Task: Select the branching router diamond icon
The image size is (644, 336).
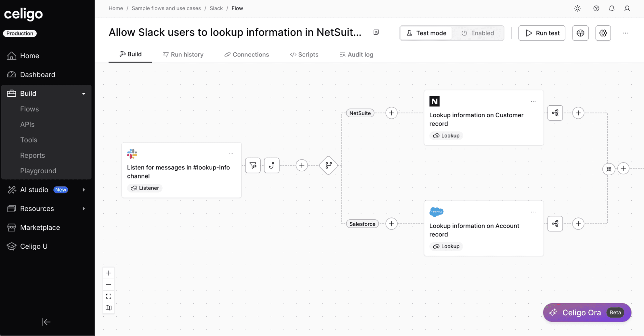Action: tap(328, 165)
